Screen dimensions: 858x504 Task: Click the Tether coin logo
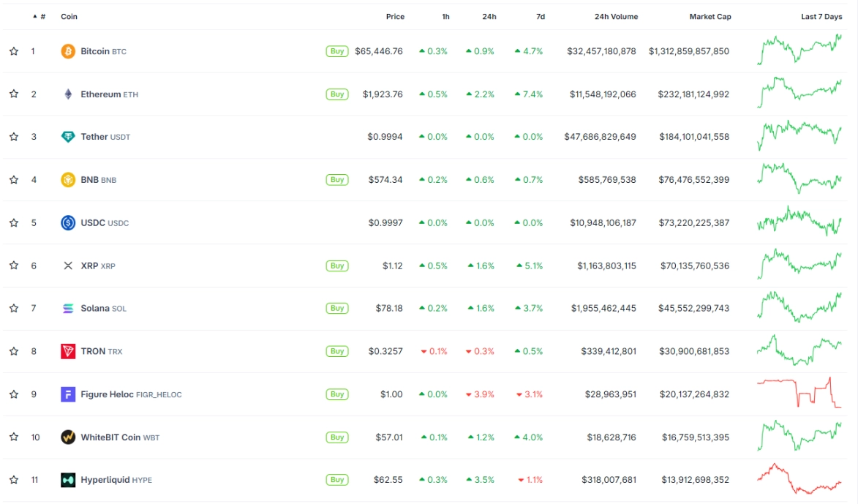click(68, 137)
